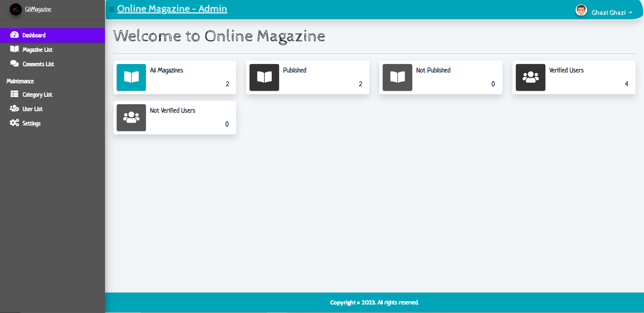Click the Online Magazine - Admin link
The height and width of the screenshot is (313, 644).
pos(172,9)
